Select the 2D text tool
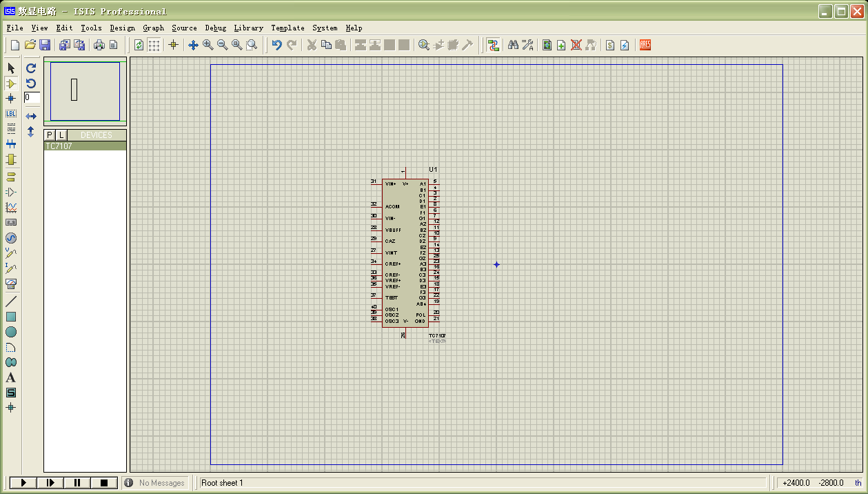This screenshot has height=494, width=868. click(11, 377)
